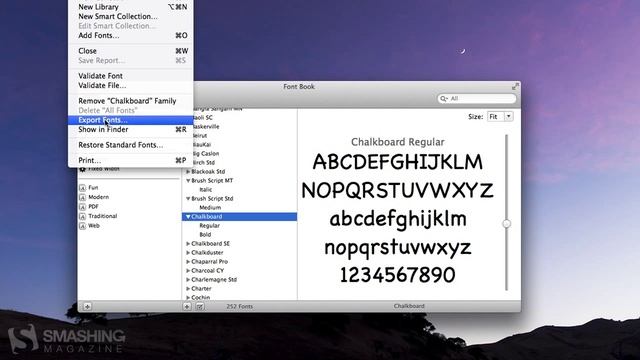Expand the Blackoak Std family

(188, 171)
